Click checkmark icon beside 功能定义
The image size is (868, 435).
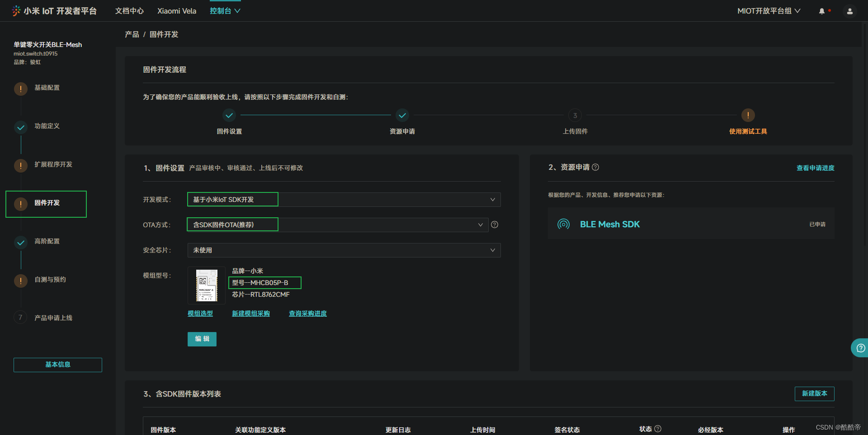[x=21, y=127]
